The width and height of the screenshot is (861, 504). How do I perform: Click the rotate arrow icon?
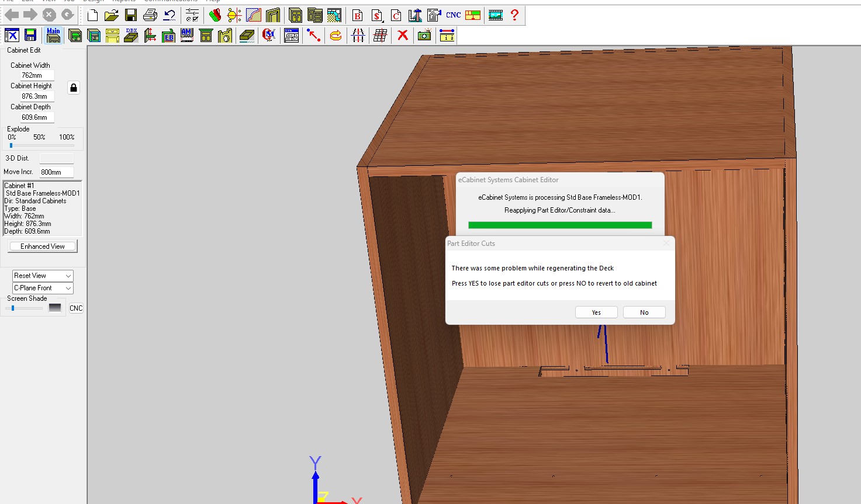336,36
